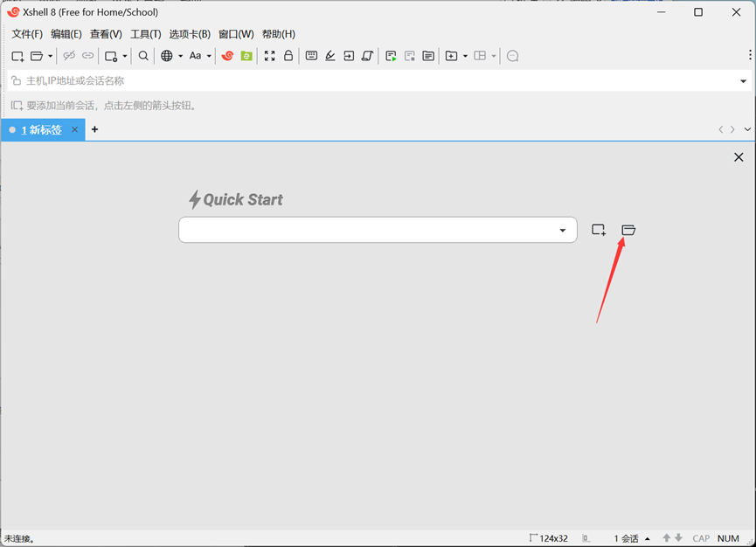Click the Highlight Sets pen icon
Viewport: 756px width, 547px height.
tap(330, 56)
